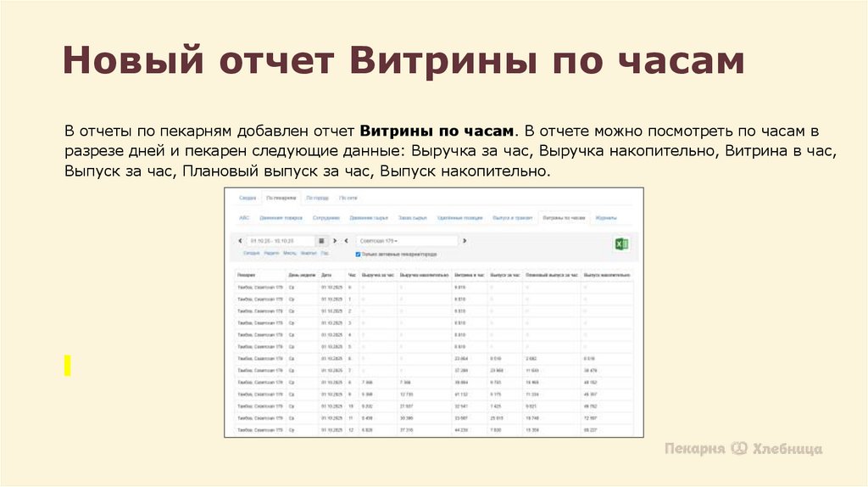868x487 pixels.
Task: Select the date cell in hour 12 row
Action: (x=332, y=430)
